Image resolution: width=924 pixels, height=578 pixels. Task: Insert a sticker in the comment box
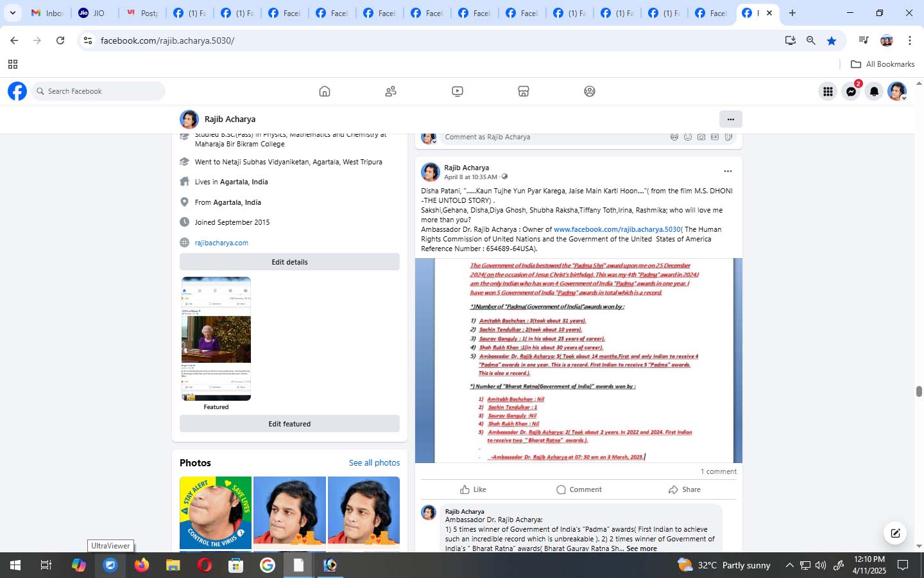(x=728, y=137)
